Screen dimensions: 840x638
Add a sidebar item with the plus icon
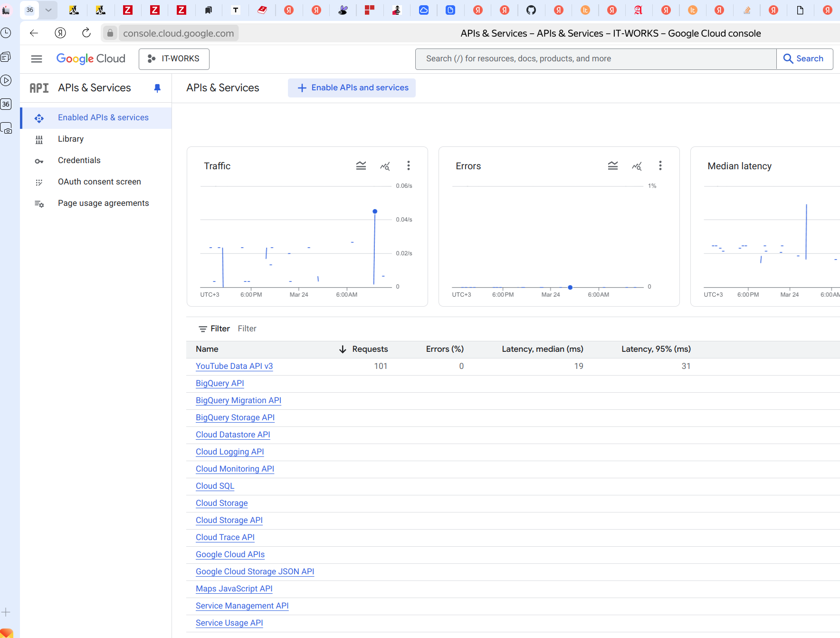(6, 612)
